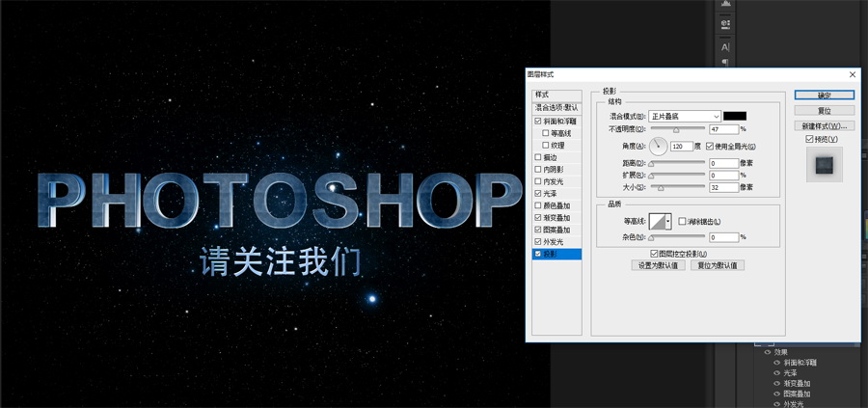Click the 新建样式(W)... button

pos(825,125)
